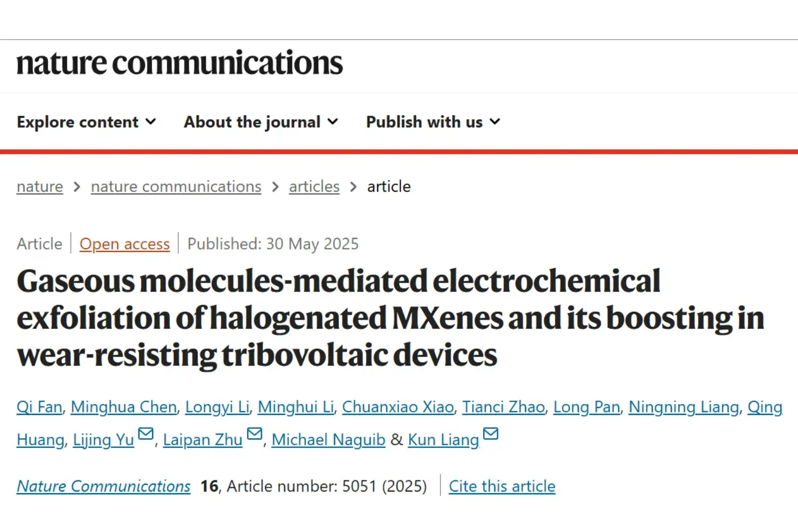Expand the Publish with us menu
Viewport: 798px width, 532px height.
[x=433, y=122]
